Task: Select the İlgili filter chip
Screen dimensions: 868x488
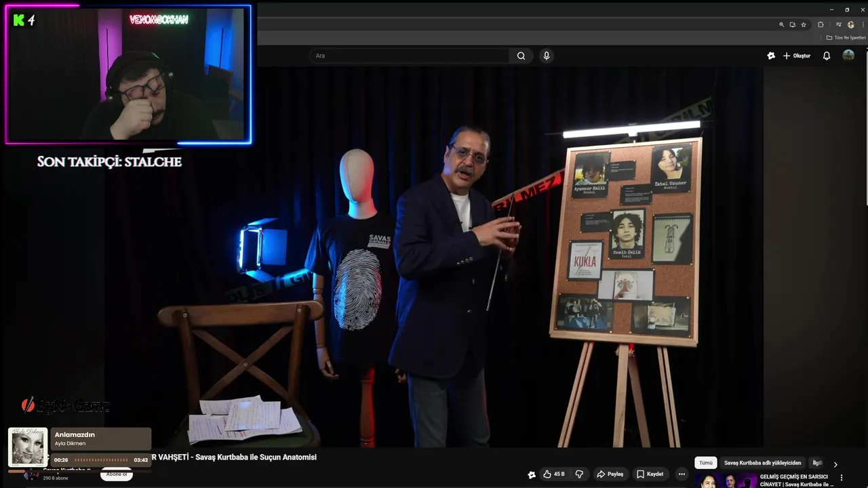Action: point(817,463)
